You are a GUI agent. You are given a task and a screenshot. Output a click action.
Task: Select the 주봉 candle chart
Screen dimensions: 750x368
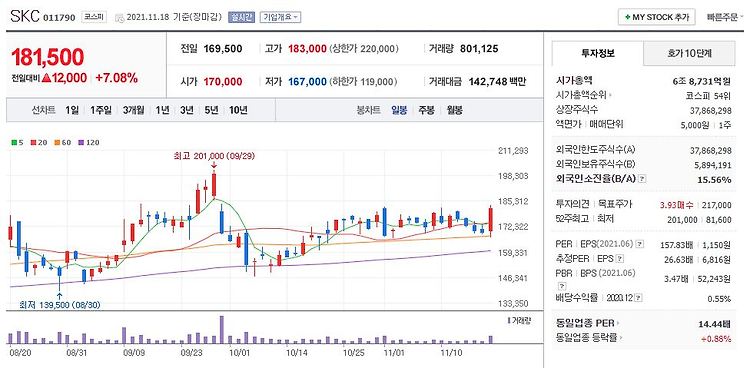tap(427, 111)
